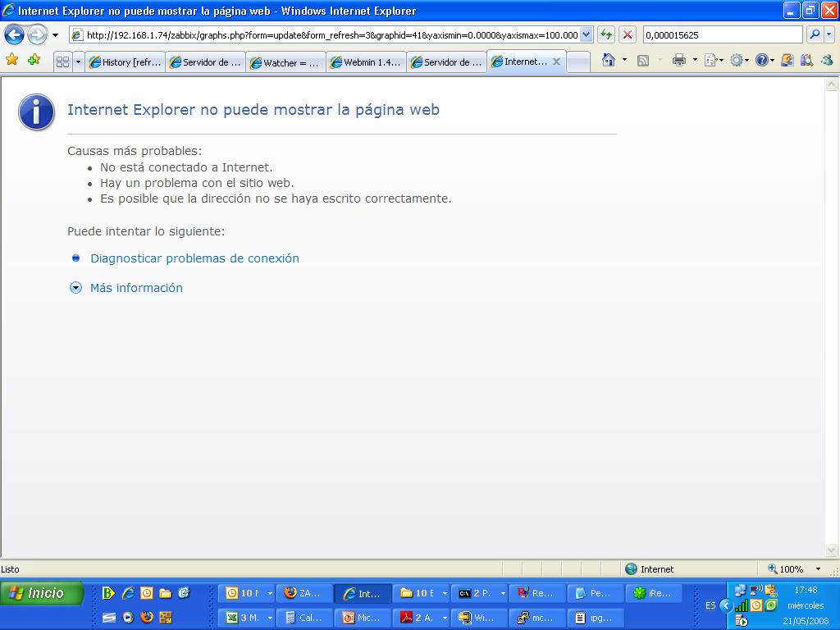This screenshot has width=840, height=630.
Task: Open the Print options dropdown
Action: 695,60
